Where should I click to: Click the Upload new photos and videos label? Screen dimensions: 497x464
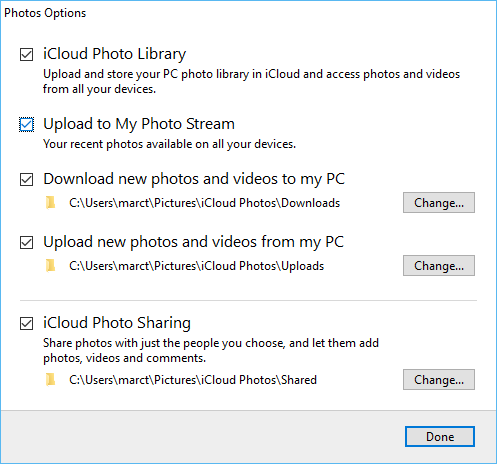[194, 242]
